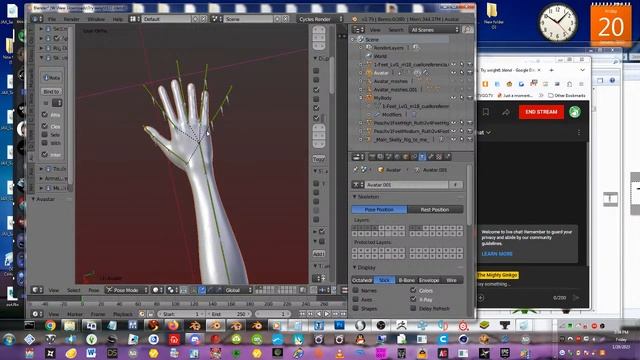
Task: Open the Marker menu in timeline
Action: click(75, 314)
